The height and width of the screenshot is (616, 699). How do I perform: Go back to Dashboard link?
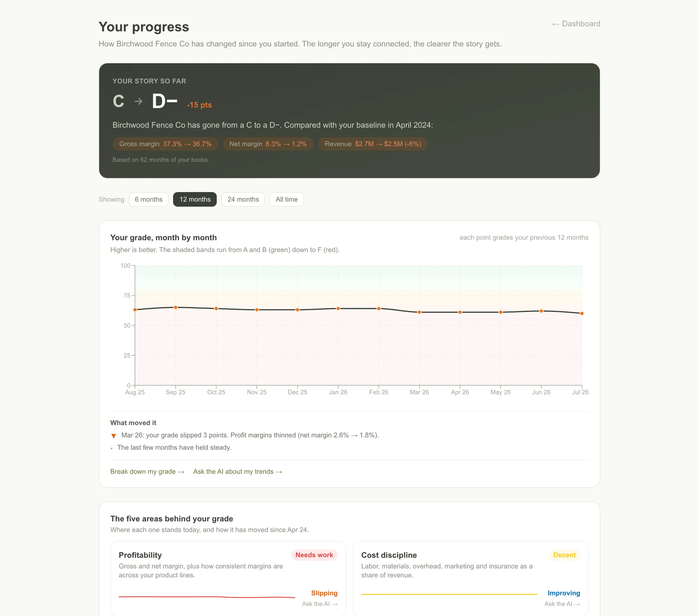576,24
